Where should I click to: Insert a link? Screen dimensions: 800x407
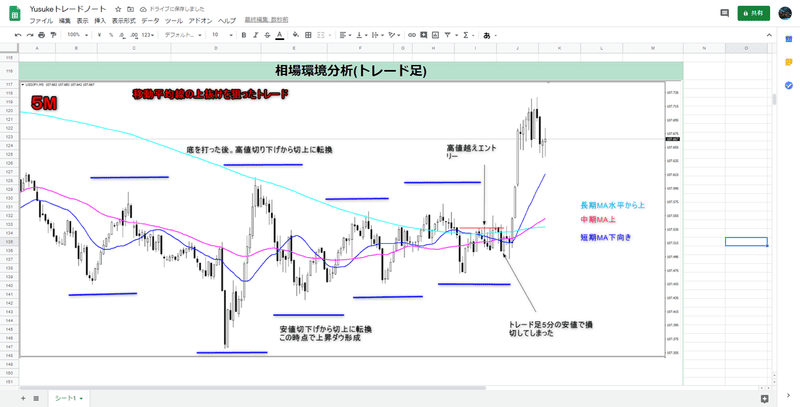(411, 35)
